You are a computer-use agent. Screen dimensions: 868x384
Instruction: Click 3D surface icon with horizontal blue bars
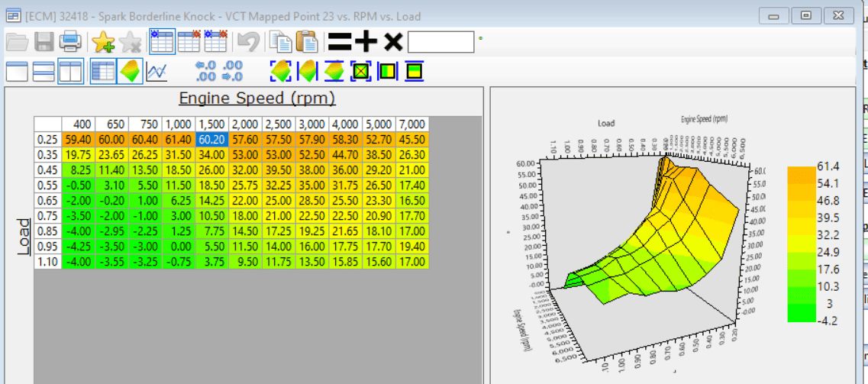coord(334,71)
